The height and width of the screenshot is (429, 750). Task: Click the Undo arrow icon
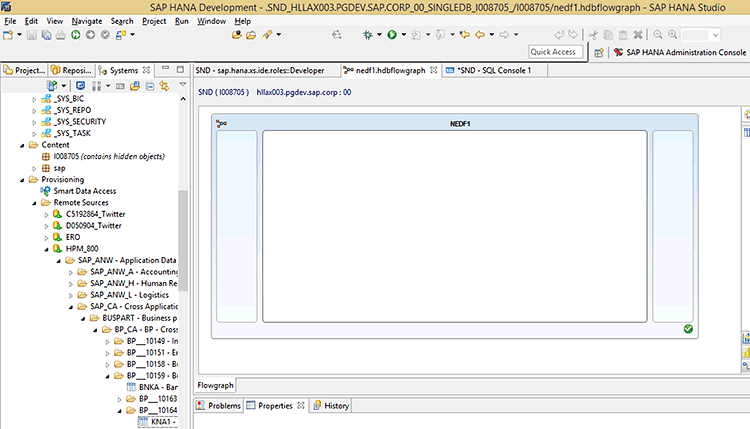point(559,35)
